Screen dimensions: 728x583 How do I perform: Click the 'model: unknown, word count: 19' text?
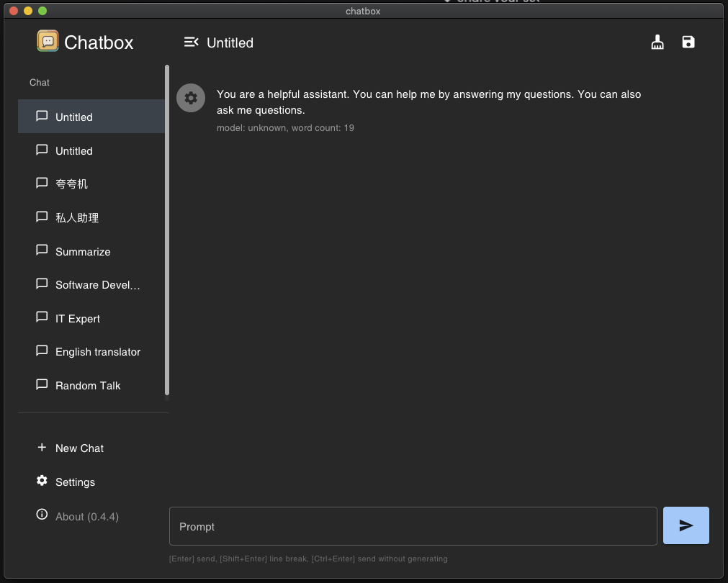click(x=285, y=127)
